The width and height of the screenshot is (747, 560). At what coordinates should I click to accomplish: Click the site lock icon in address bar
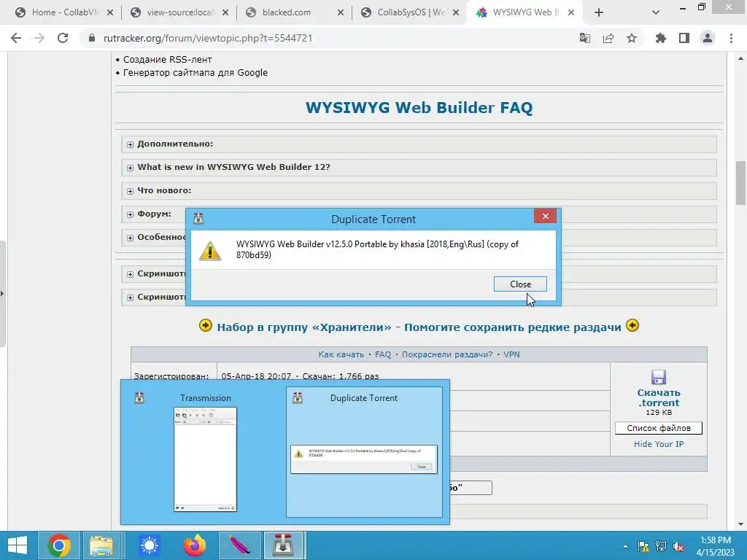pyautogui.click(x=91, y=38)
